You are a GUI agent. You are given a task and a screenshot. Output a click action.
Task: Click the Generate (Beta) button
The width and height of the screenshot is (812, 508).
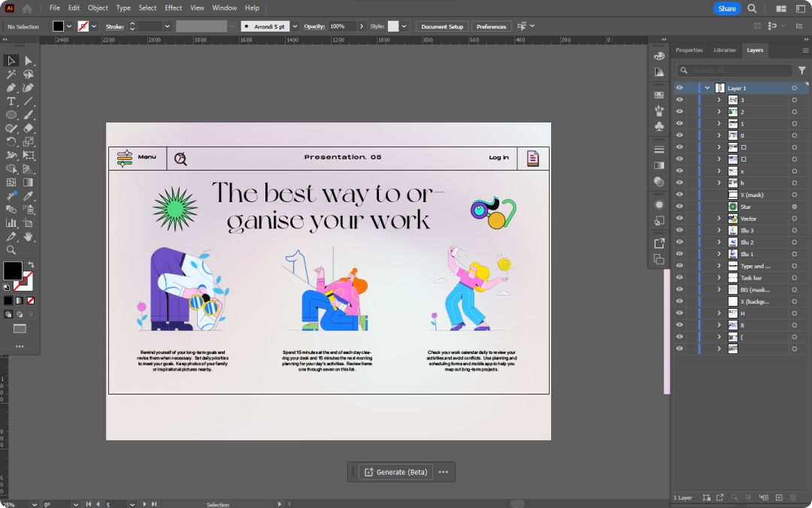pos(395,472)
